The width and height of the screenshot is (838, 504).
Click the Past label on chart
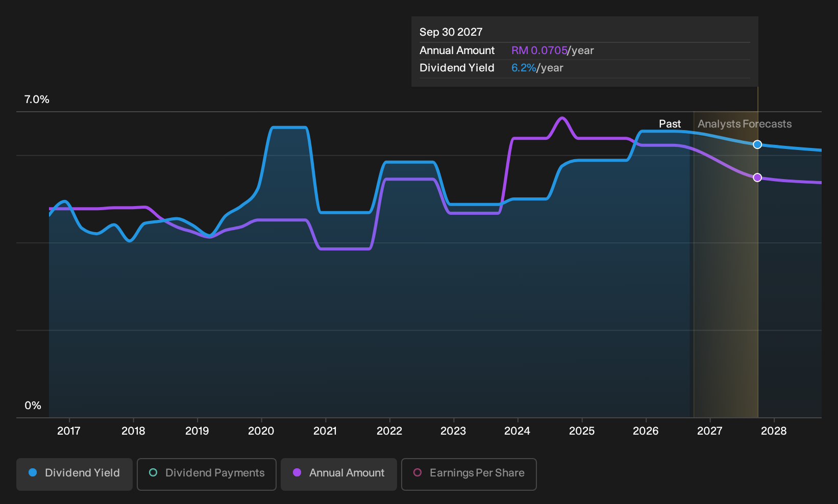tap(670, 124)
